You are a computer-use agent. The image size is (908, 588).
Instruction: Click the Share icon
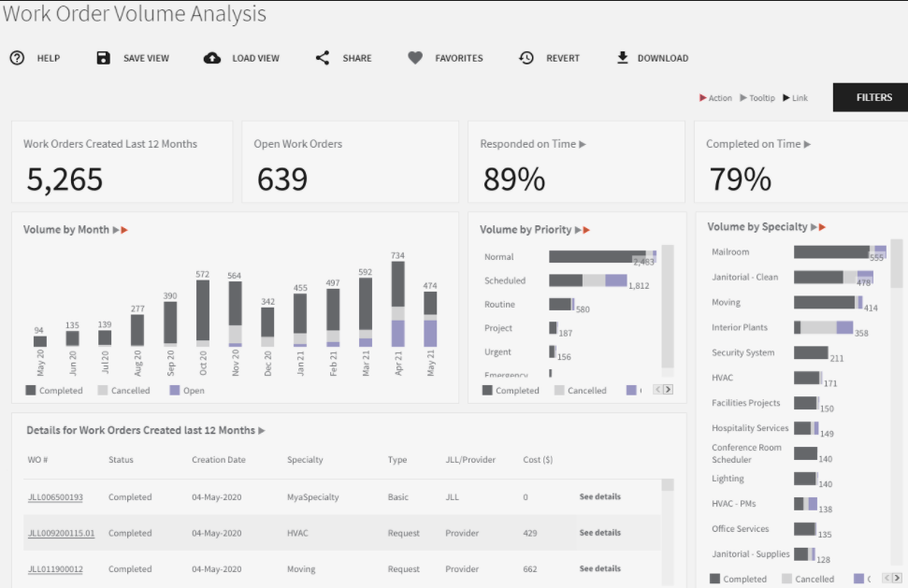pos(323,58)
